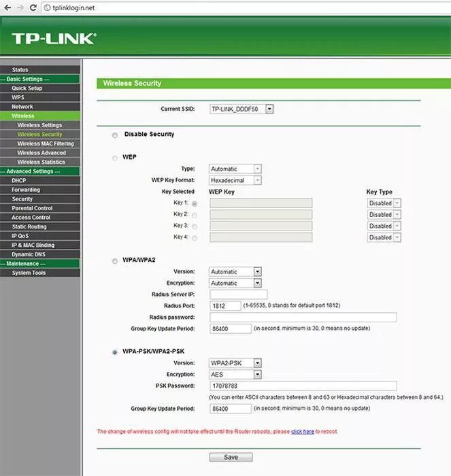Open Wireless Advanced submenu
The image size is (451, 476).
tap(40, 153)
